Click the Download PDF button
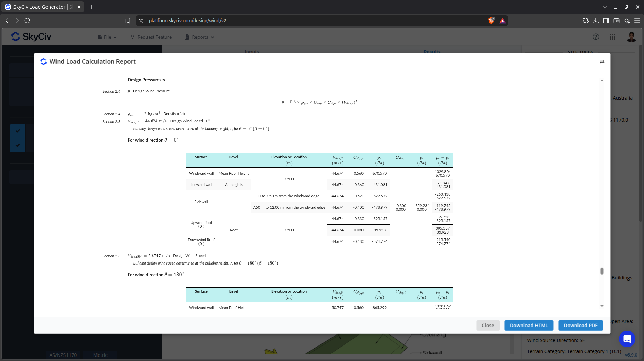Viewport: 644px width, 361px height. [x=581, y=326]
